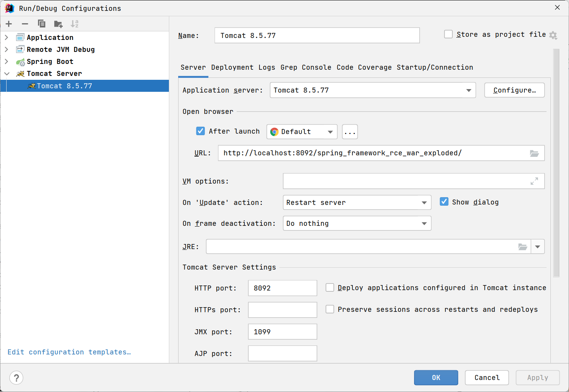This screenshot has width=569, height=392.
Task: Expand the VM options field editor
Action: coord(534,181)
